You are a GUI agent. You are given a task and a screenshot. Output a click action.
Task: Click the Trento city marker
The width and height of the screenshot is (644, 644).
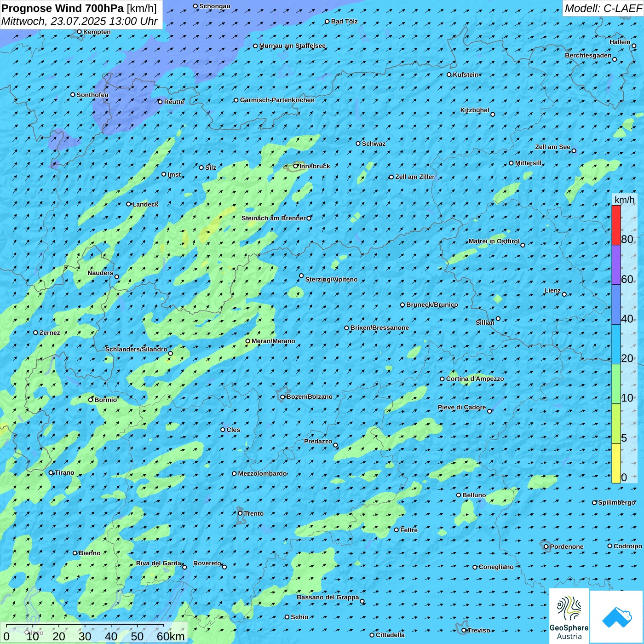[x=240, y=513]
